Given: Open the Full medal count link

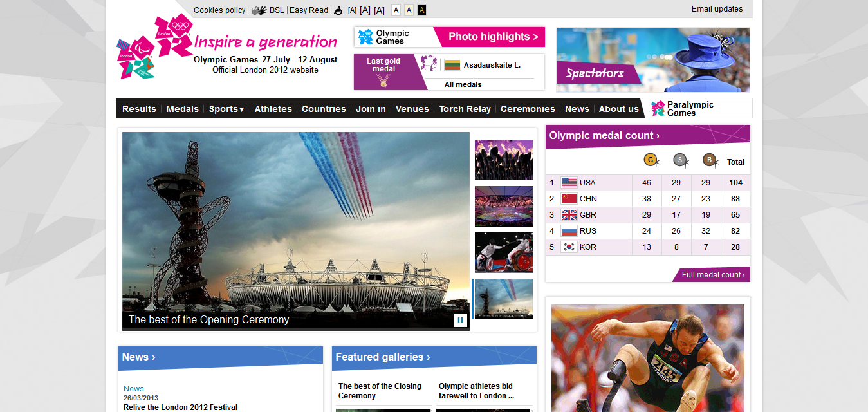Looking at the screenshot, I should [713, 275].
